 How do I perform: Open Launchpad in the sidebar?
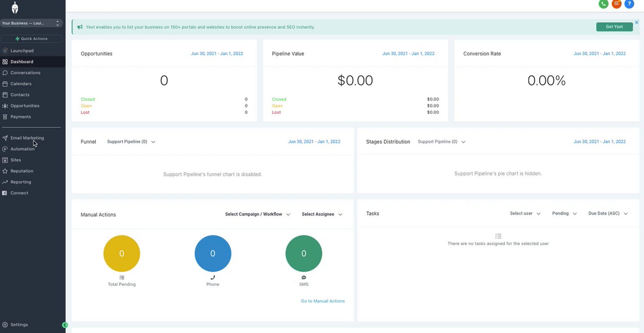coord(22,51)
